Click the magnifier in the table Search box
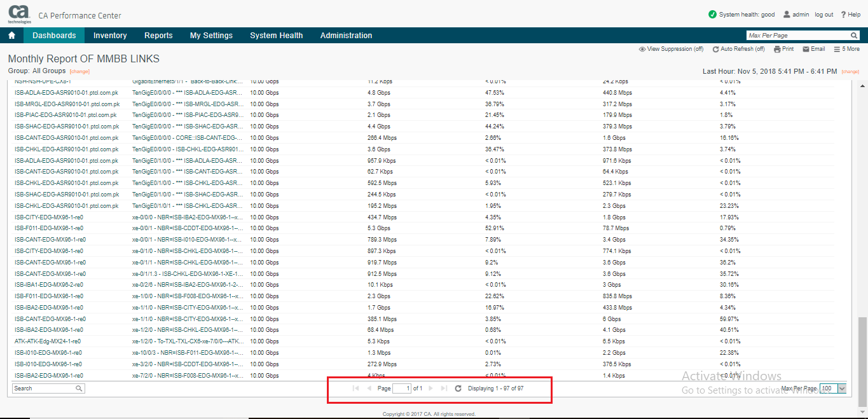 79,388
